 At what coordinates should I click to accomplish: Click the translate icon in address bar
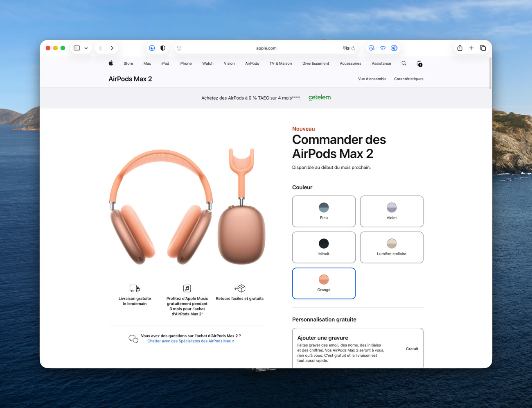[346, 48]
